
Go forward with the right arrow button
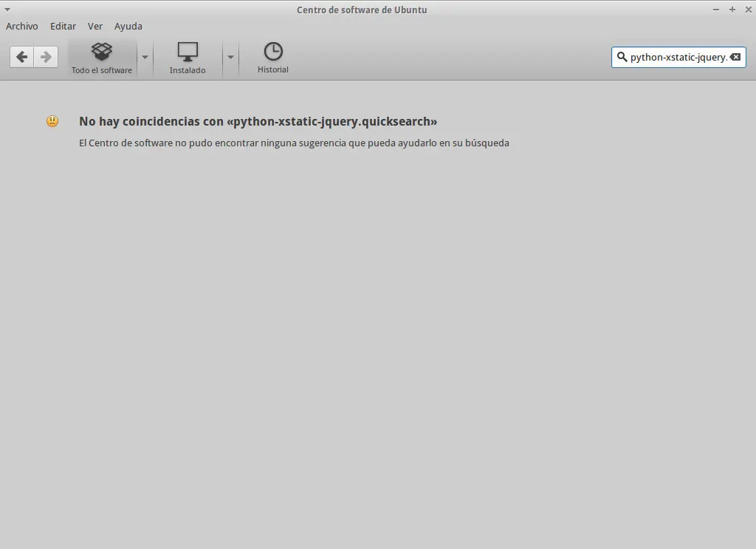pos(46,58)
